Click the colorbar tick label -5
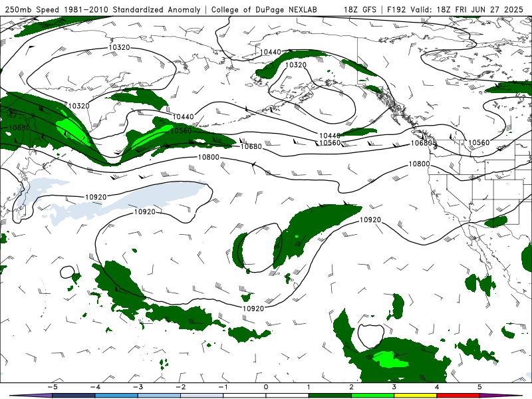 tap(53, 387)
